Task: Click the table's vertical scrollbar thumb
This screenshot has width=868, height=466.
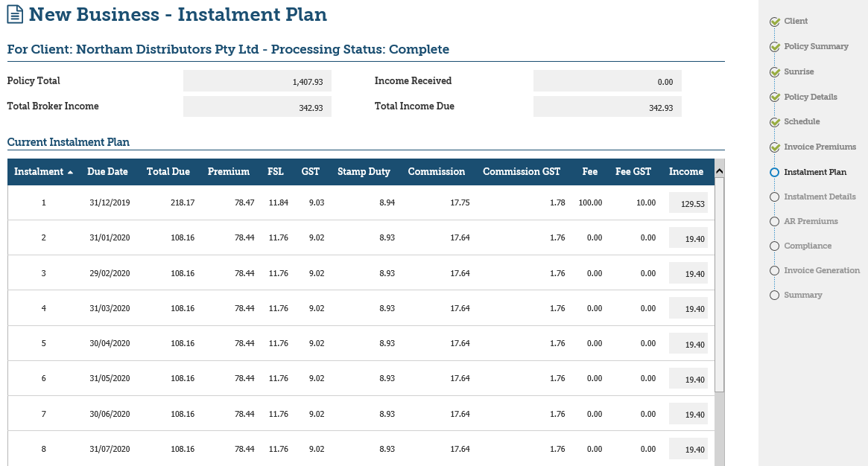Action: coord(719,283)
